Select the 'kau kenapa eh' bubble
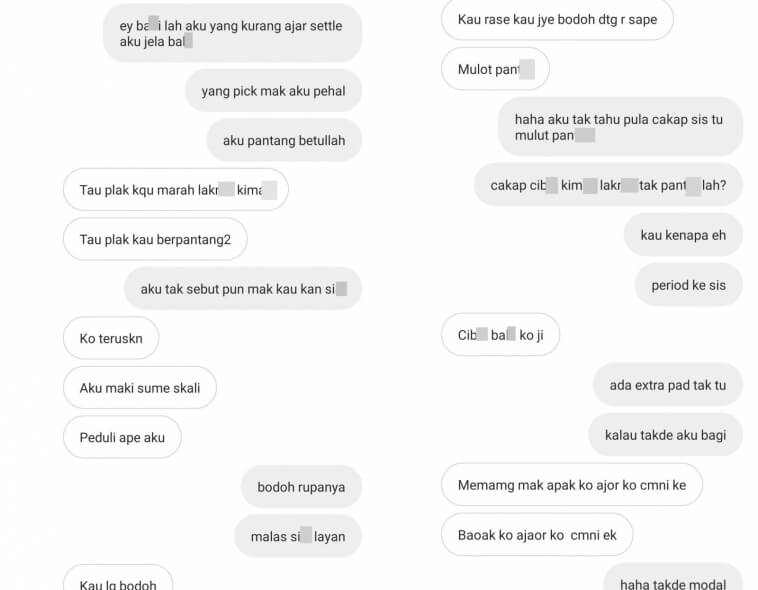The image size is (758, 590). tap(684, 235)
